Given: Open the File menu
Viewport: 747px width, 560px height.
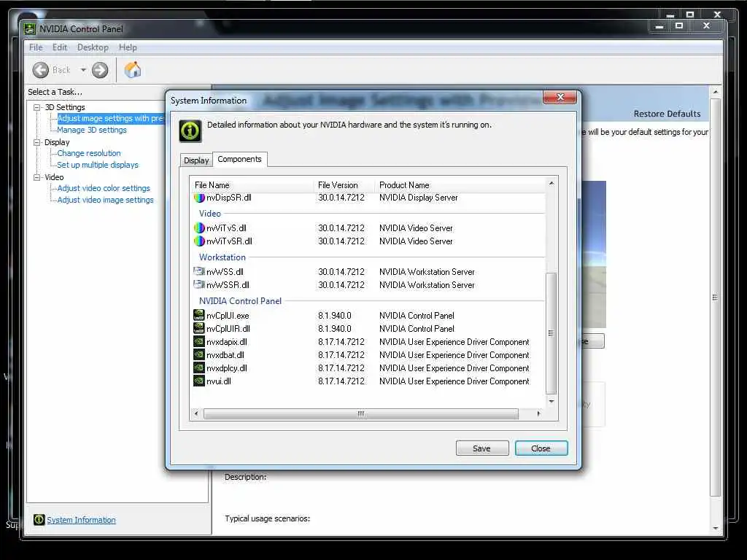Looking at the screenshot, I should coord(36,47).
